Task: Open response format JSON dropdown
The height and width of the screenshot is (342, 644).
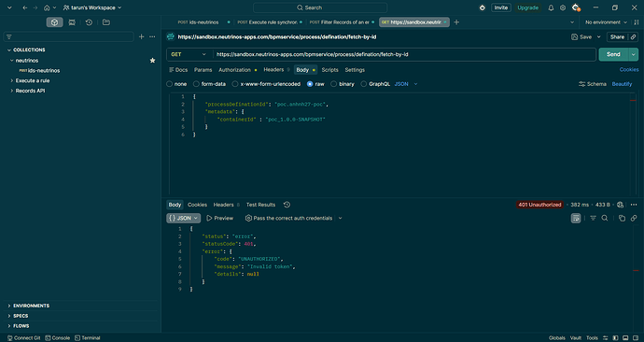Action: coord(183,218)
